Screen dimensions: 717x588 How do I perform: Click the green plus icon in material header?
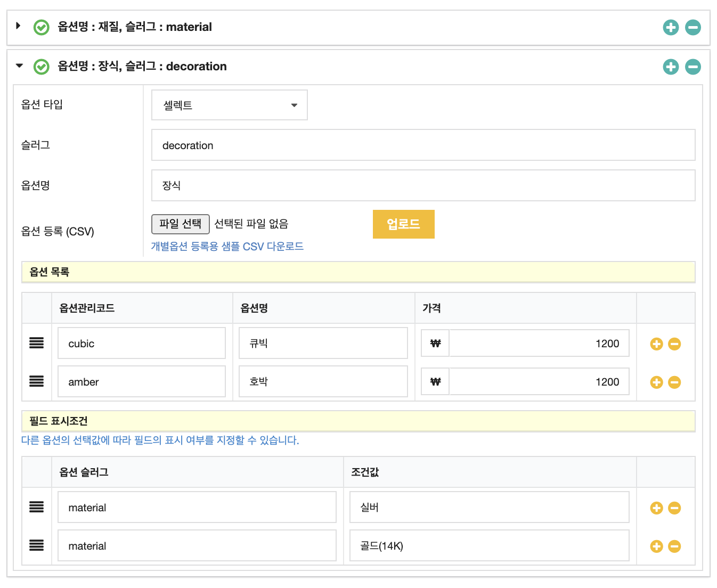[671, 27]
